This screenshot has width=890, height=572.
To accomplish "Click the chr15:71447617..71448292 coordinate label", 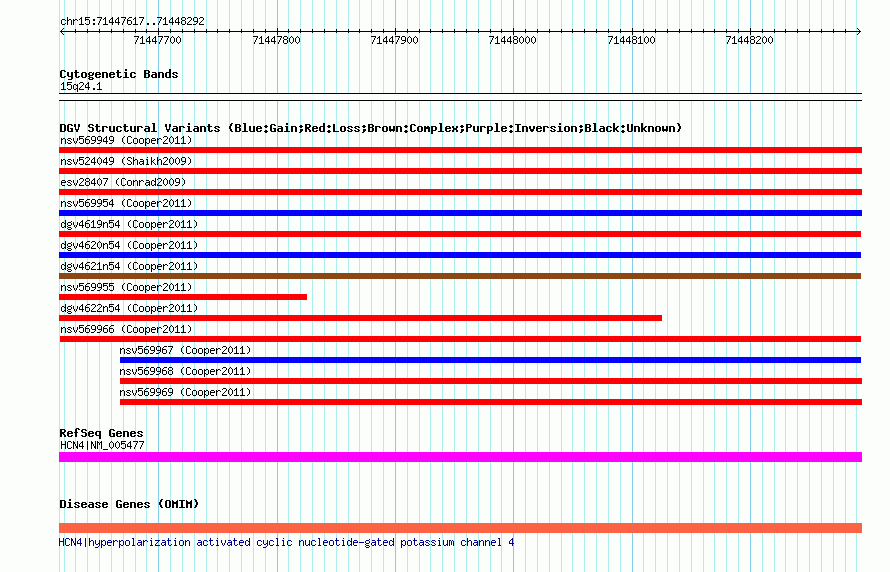I will pos(132,22).
